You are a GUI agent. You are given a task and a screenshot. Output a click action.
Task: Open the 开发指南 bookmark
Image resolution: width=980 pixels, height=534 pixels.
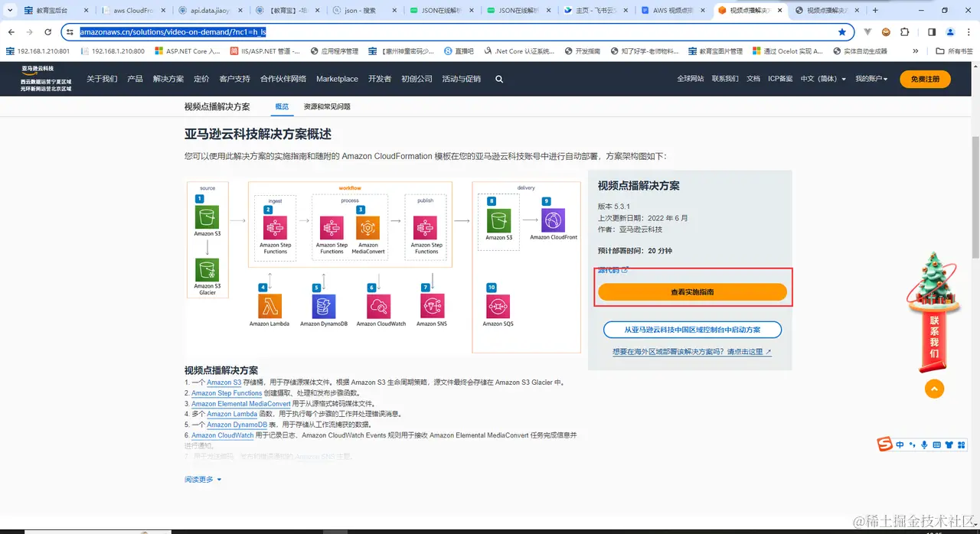(582, 51)
